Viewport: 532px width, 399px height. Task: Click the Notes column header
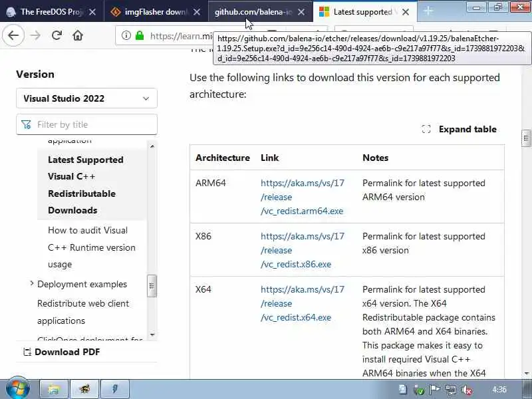click(x=375, y=158)
